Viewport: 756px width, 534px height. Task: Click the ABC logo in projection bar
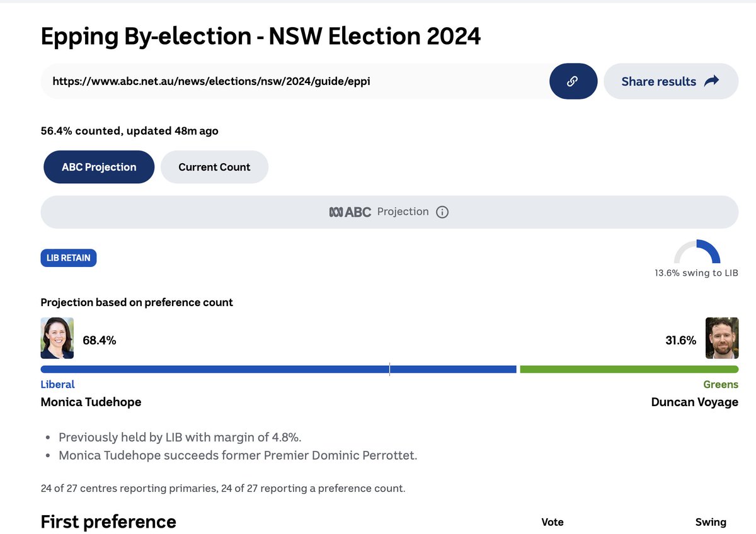(x=350, y=212)
